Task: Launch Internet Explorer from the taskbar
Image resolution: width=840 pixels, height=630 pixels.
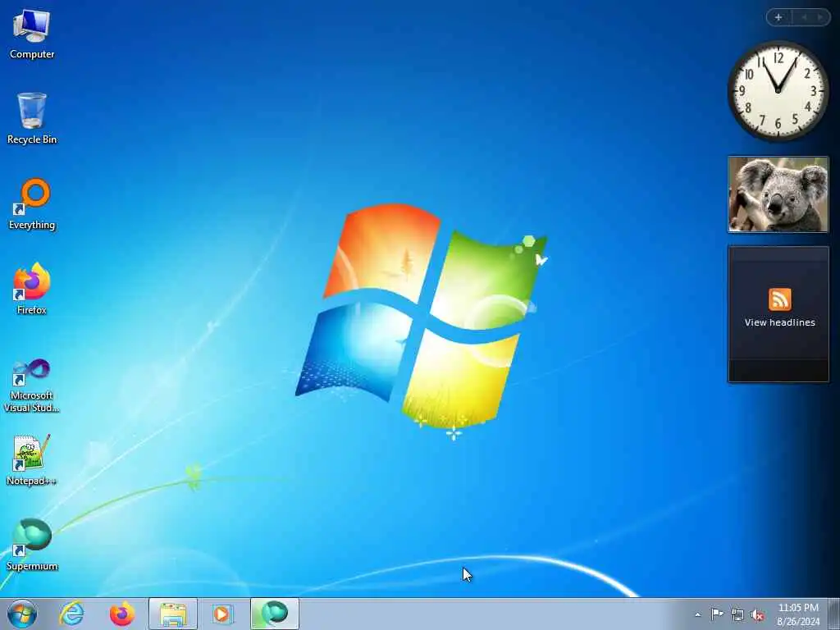Action: (x=72, y=614)
